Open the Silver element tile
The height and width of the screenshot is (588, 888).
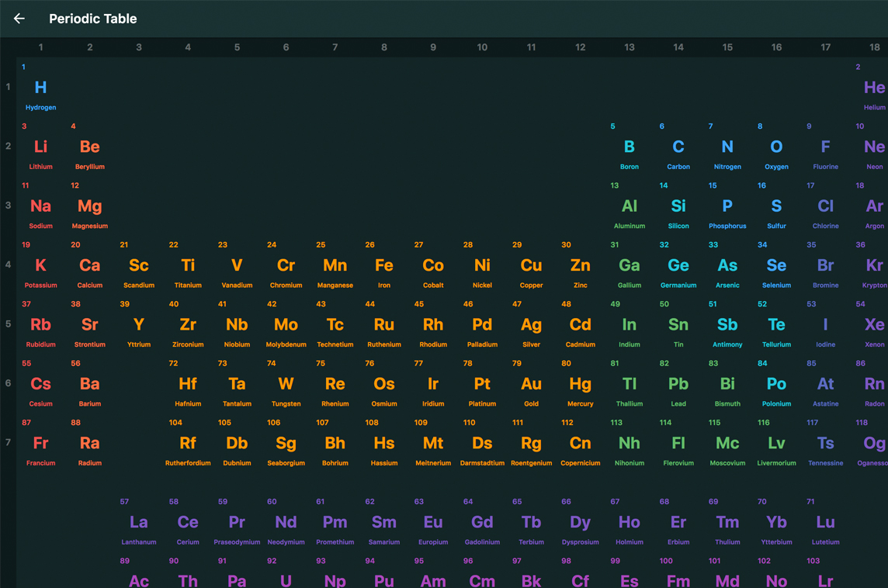coord(531,325)
